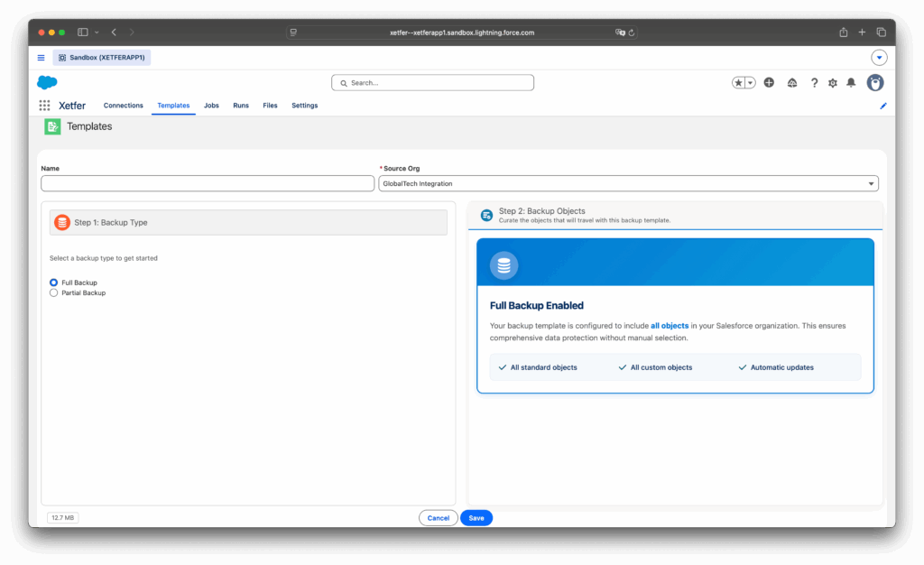
Task: Open the Setup gear icon
Action: coord(833,83)
